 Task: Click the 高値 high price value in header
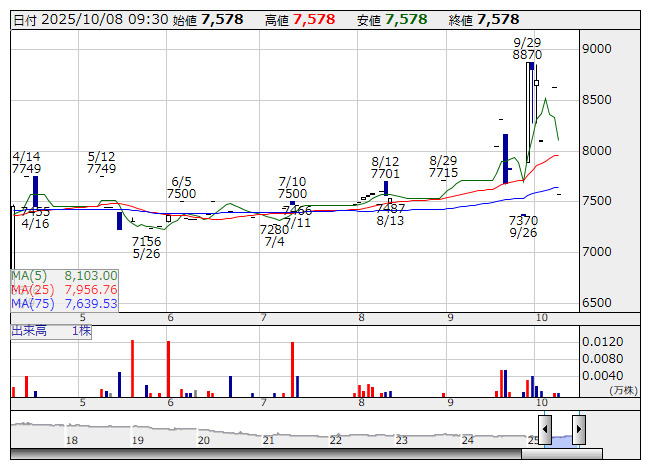click(314, 19)
